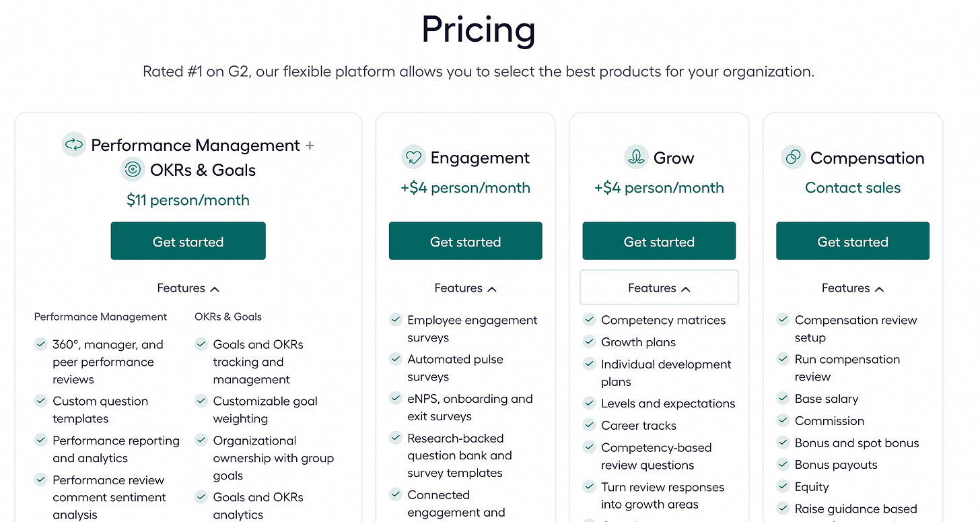Select the Commission feature item
This screenshot has width=980, height=522.
coord(829,421)
